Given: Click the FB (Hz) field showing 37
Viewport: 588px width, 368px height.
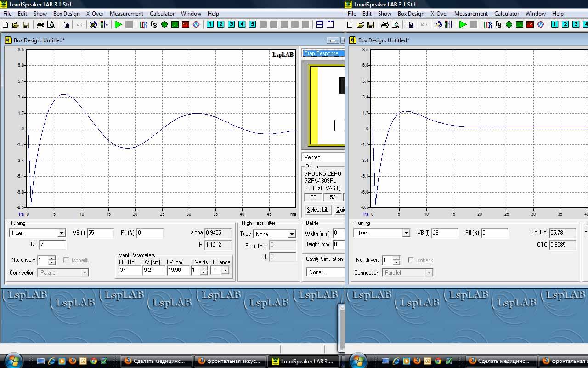Looking at the screenshot, I should pyautogui.click(x=130, y=270).
